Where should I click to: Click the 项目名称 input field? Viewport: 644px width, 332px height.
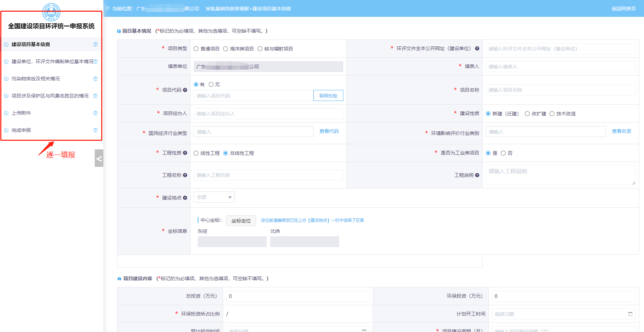(560, 90)
